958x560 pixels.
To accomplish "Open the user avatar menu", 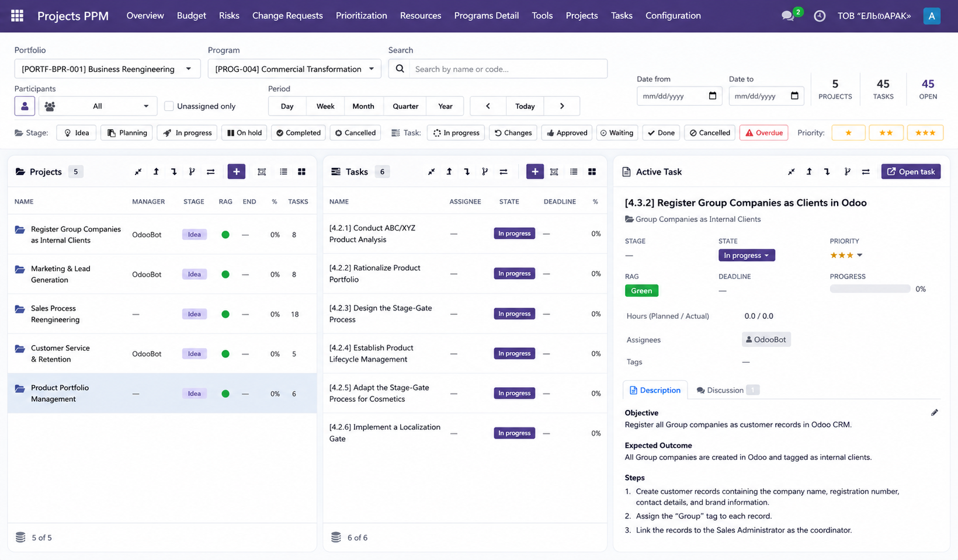I will click(932, 16).
